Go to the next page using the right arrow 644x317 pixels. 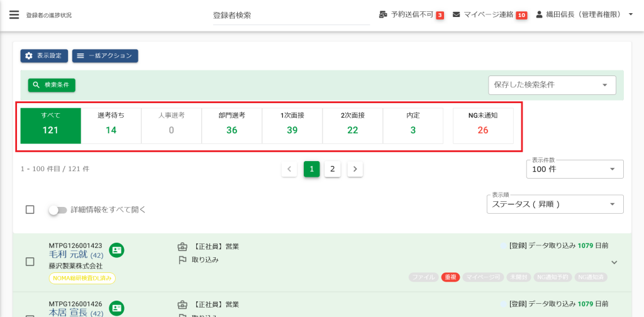tap(355, 169)
